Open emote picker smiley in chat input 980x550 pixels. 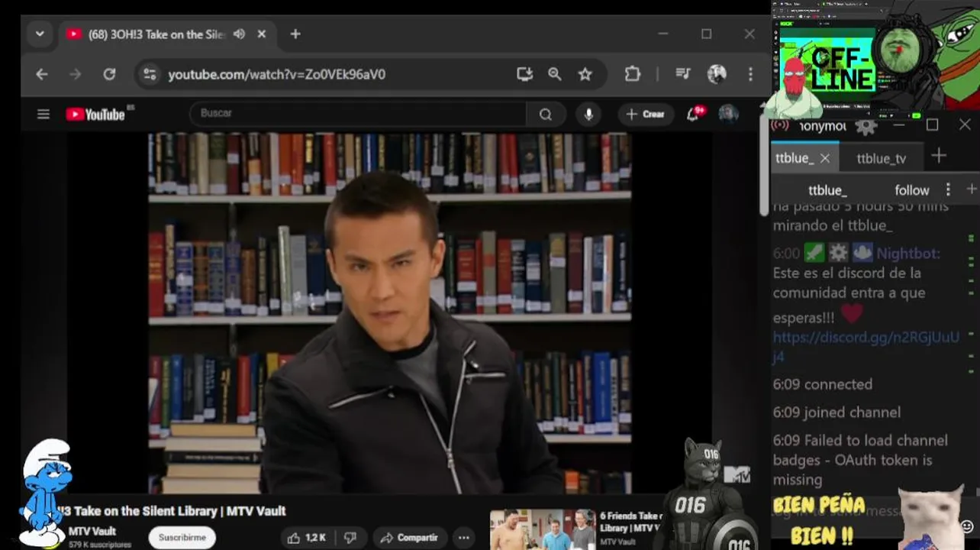pyautogui.click(x=967, y=526)
